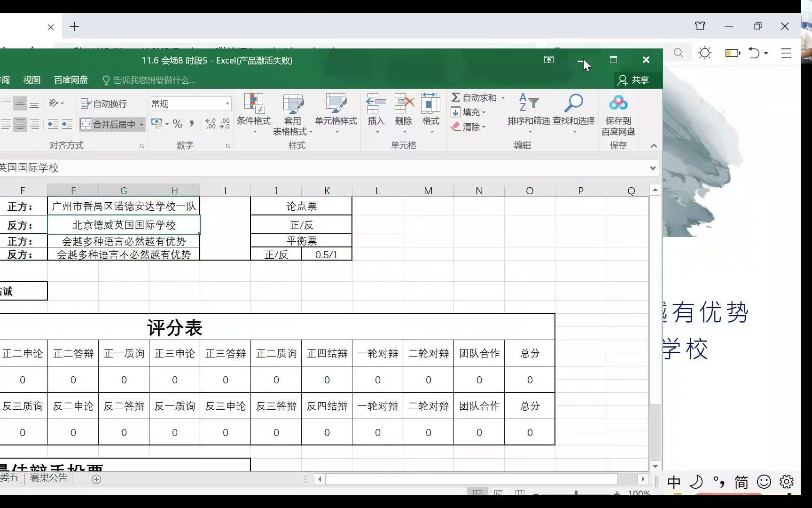
Task: Open the Alignment (对齐方式) dialog launcher
Action: point(142,146)
